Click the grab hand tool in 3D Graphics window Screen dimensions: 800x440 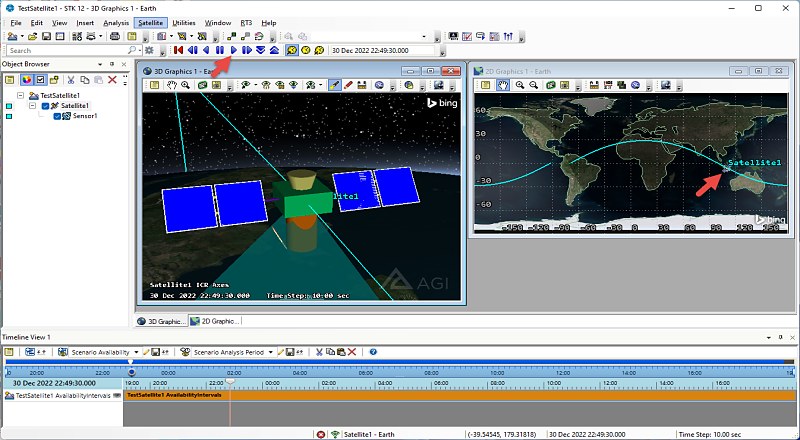pos(171,85)
